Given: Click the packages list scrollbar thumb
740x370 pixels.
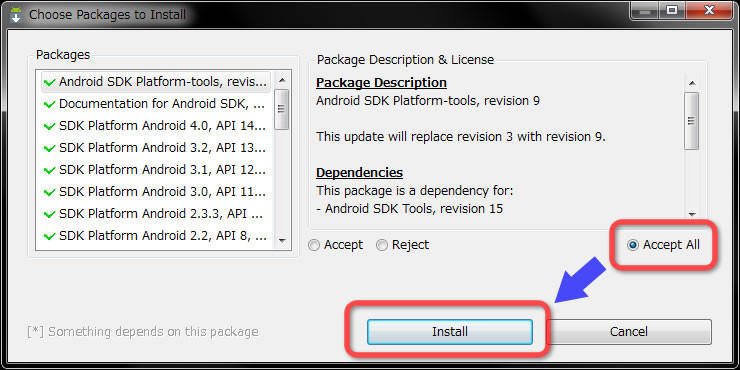Looking at the screenshot, I should tap(282, 109).
